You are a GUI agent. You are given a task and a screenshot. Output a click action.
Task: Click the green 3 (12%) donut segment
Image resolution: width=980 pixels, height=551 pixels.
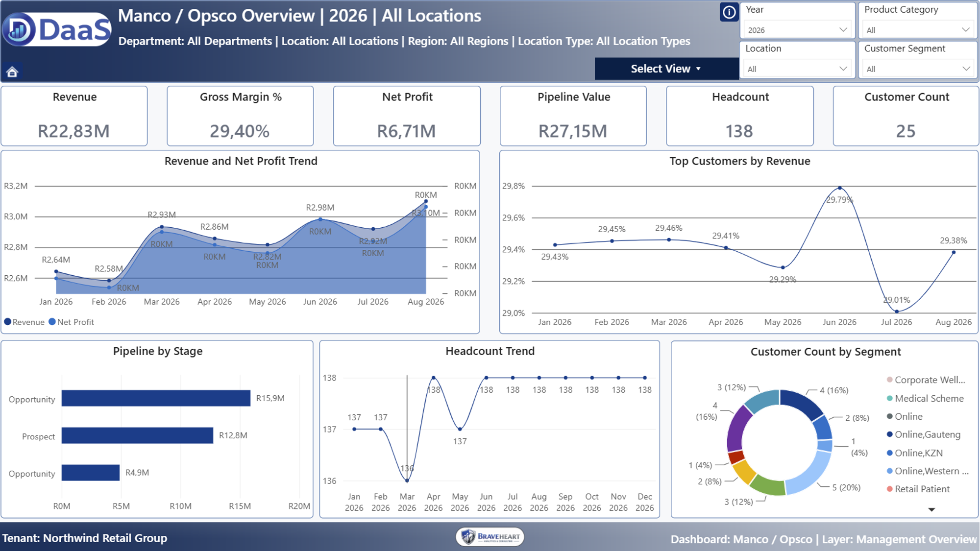tap(768, 486)
